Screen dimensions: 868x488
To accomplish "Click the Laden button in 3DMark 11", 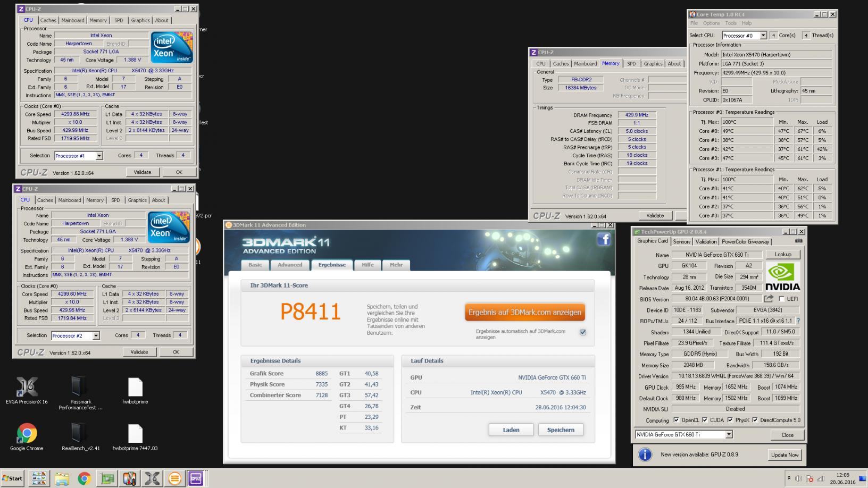I will pyautogui.click(x=511, y=430).
